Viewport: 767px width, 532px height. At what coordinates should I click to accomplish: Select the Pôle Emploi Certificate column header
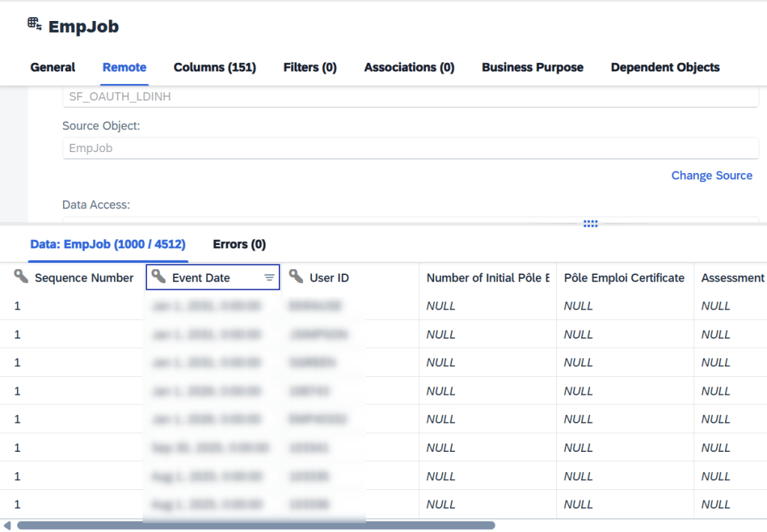coord(624,278)
